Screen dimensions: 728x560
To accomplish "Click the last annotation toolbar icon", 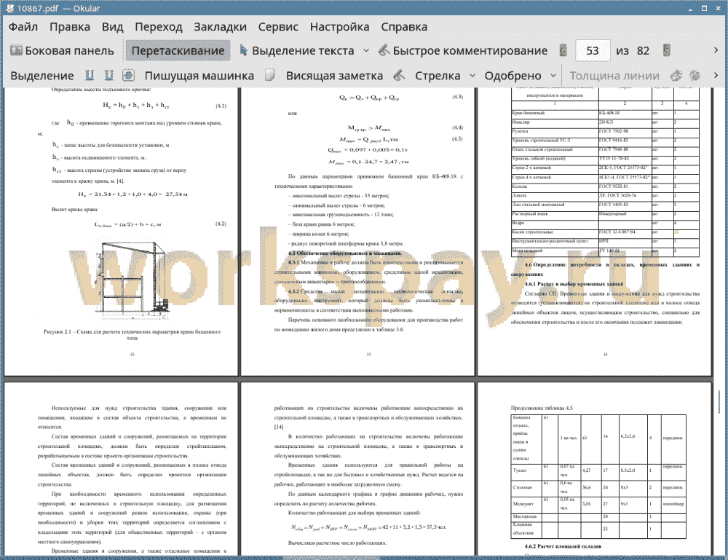I will [x=695, y=75].
